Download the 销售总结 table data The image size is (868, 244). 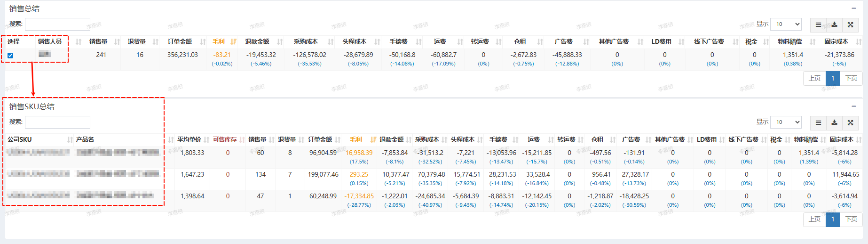(834, 24)
